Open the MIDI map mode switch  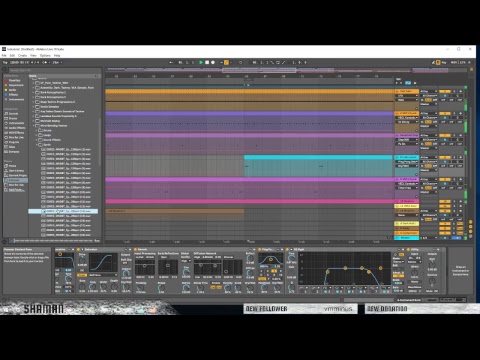pos(454,62)
